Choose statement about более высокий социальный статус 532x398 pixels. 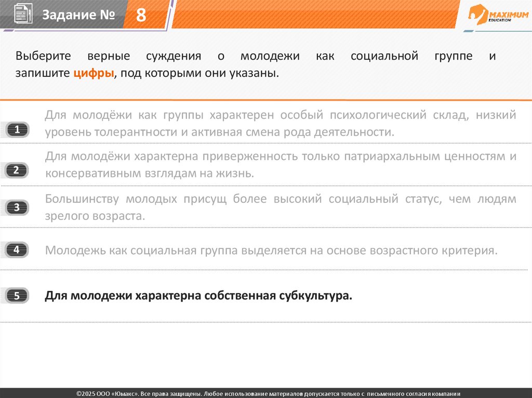tap(280, 207)
